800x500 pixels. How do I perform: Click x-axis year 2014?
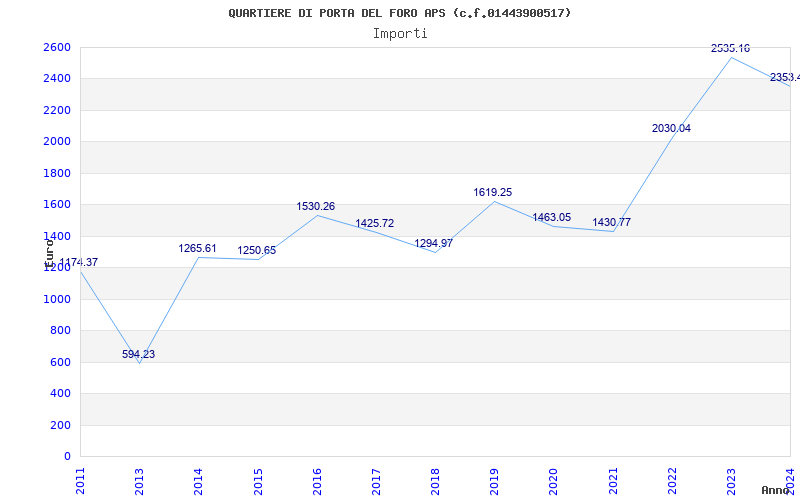coord(198,482)
